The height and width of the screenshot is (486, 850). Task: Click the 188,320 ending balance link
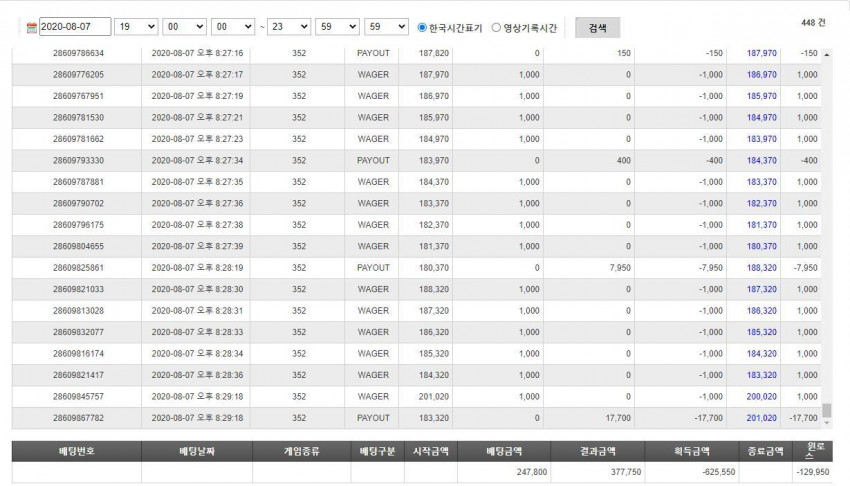coord(761,268)
